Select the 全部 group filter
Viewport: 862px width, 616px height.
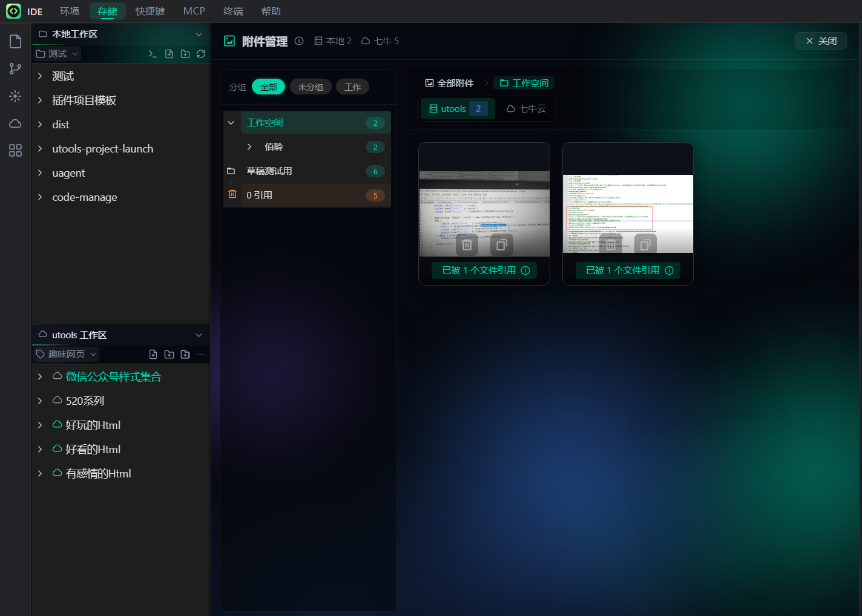pos(269,87)
